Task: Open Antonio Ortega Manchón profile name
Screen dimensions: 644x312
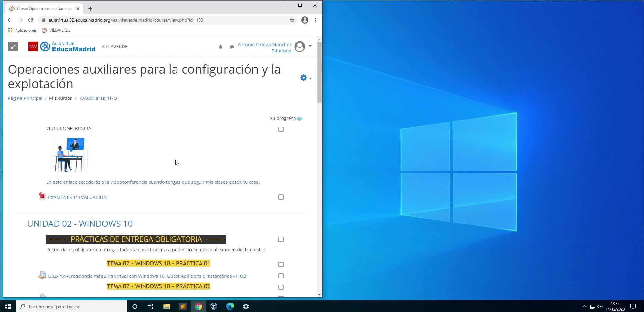Action: click(265, 45)
